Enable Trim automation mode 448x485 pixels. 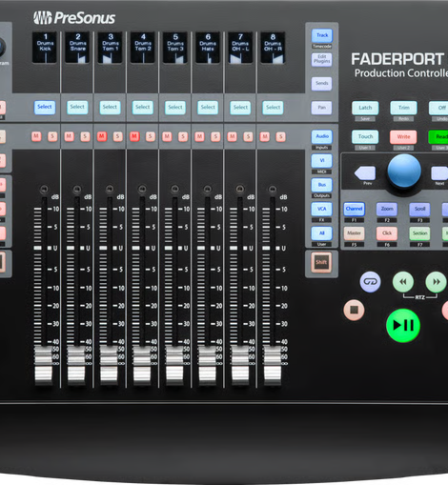(403, 108)
